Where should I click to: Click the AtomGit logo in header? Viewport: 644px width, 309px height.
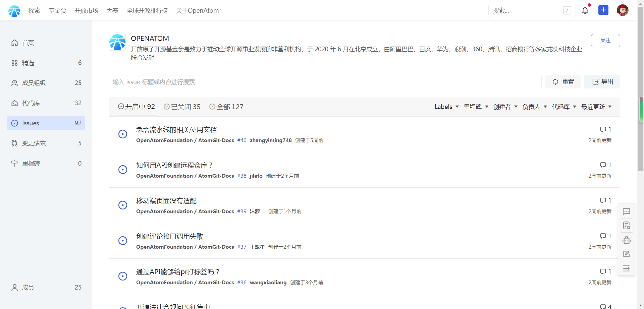[x=14, y=11]
